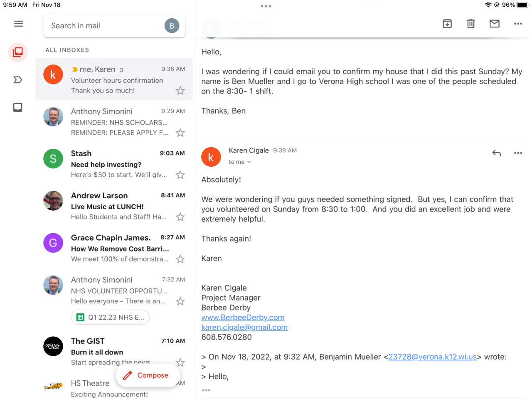Open Grace Chapin James email

click(114, 248)
